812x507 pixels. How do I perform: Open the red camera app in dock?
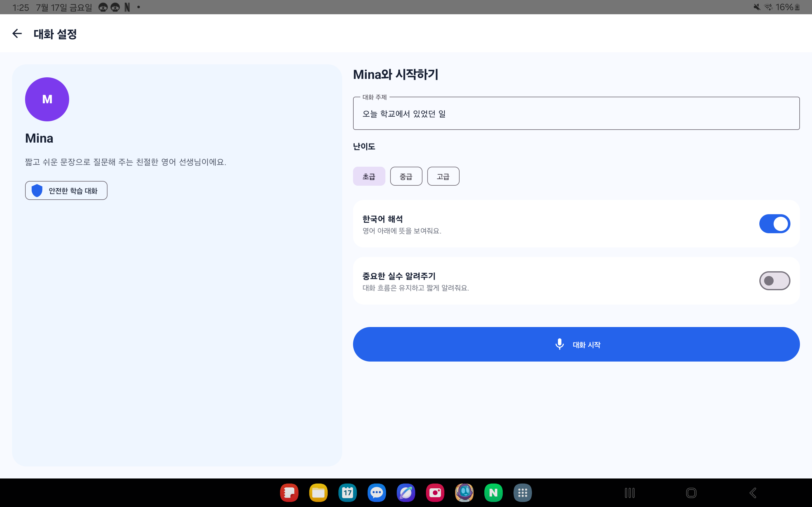pos(435,492)
